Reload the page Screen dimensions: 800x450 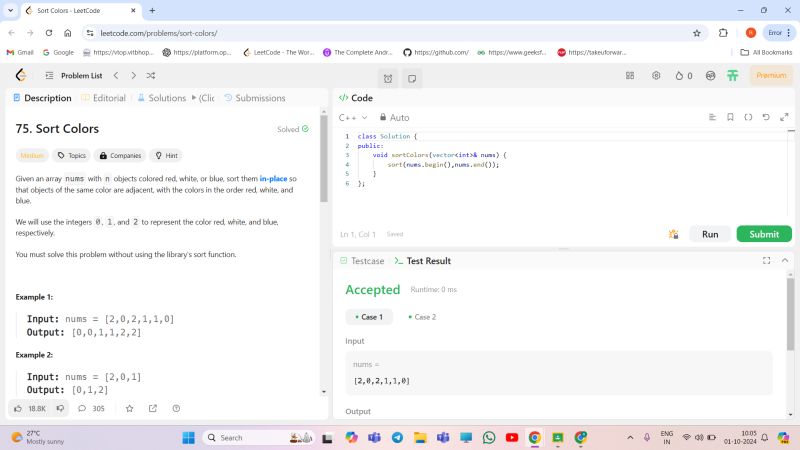coord(48,33)
